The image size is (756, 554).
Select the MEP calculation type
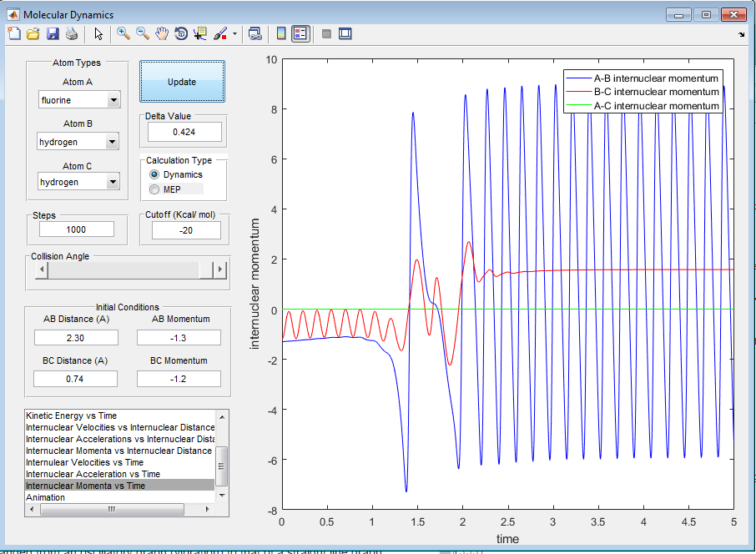point(154,189)
